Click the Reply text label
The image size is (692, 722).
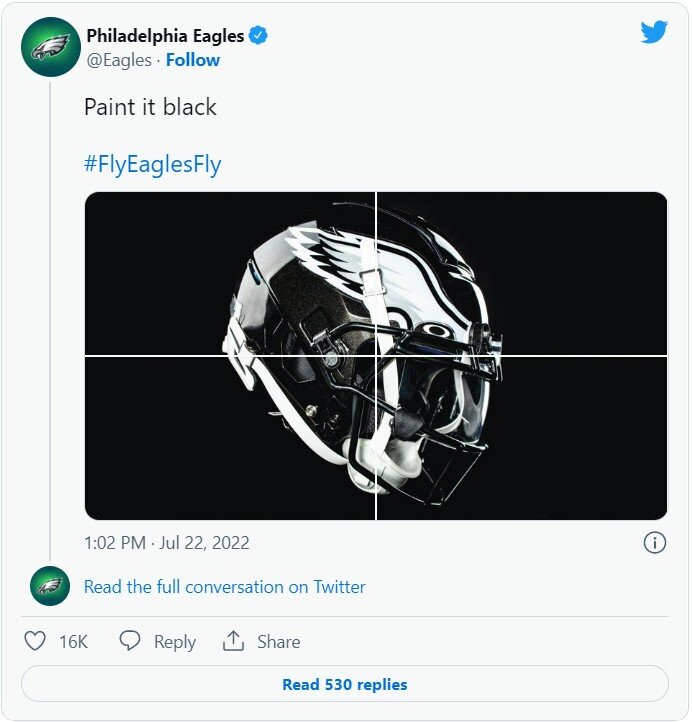pyautogui.click(x=175, y=642)
